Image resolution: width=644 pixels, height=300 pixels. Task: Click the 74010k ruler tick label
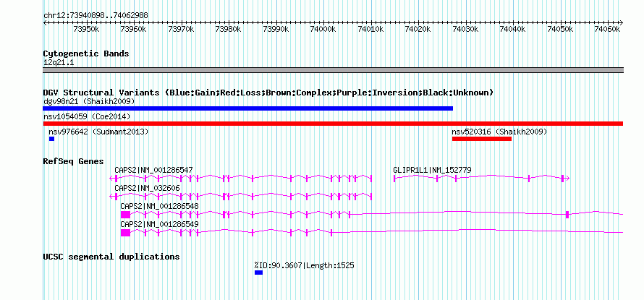tap(371, 29)
